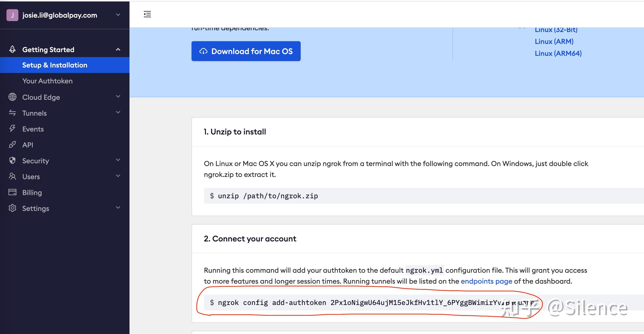This screenshot has width=644, height=334.
Task: Go to the Your Authtoken page
Action: coord(47,80)
